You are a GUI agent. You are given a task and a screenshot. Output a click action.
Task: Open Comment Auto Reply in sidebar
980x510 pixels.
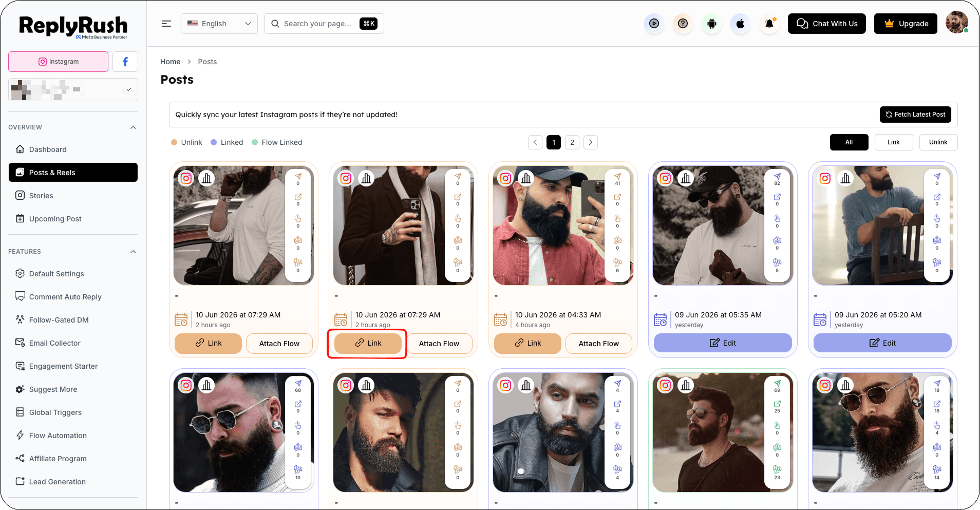pos(65,297)
